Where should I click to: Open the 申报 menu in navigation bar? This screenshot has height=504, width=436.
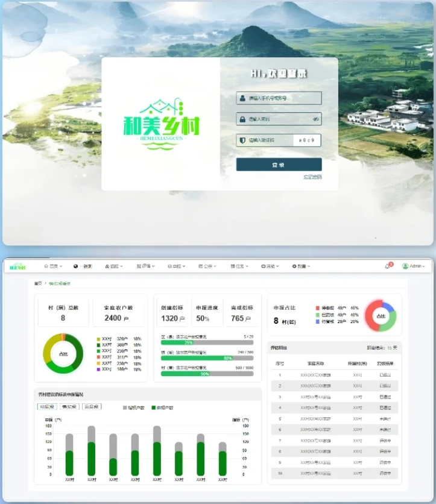point(176,266)
